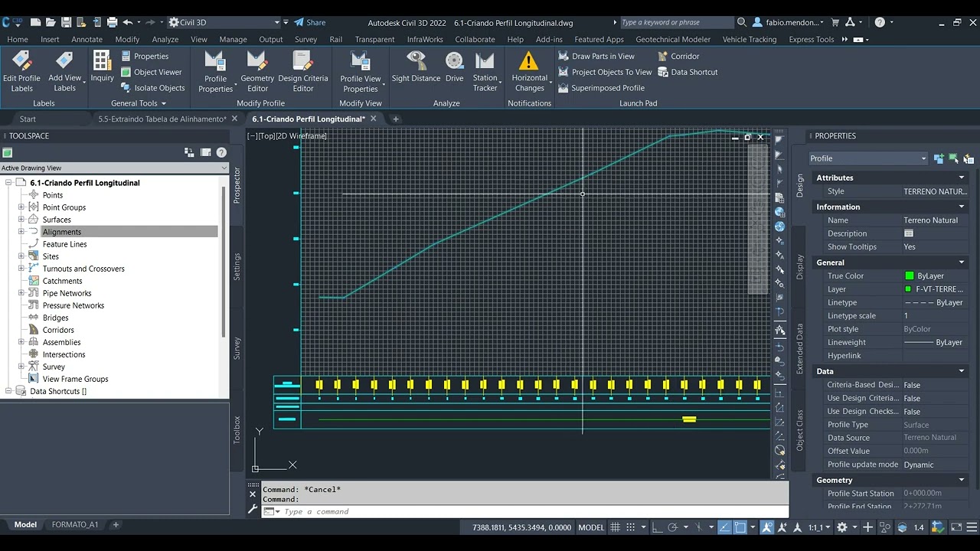The height and width of the screenshot is (551, 980).
Task: Start the Drive tool
Action: 454,67
